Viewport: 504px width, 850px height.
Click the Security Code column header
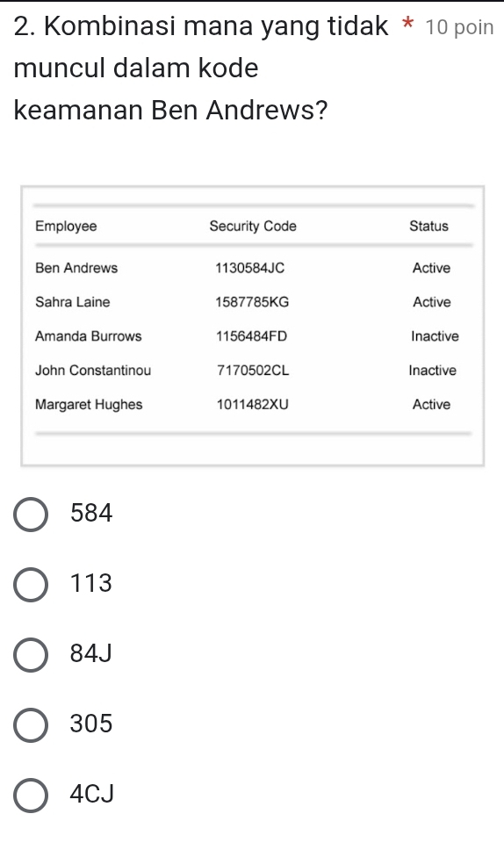tap(253, 227)
